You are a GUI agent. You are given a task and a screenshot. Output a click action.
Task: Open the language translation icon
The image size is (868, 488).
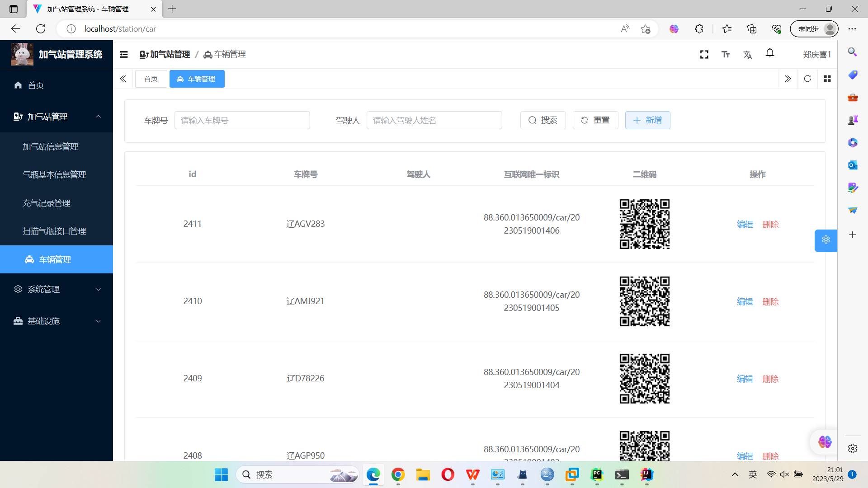(747, 55)
